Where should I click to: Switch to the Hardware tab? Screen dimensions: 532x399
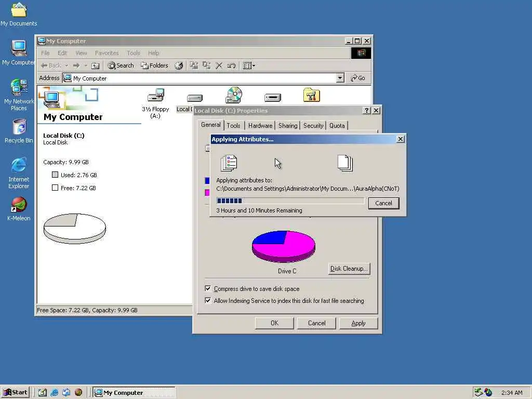pyautogui.click(x=260, y=126)
